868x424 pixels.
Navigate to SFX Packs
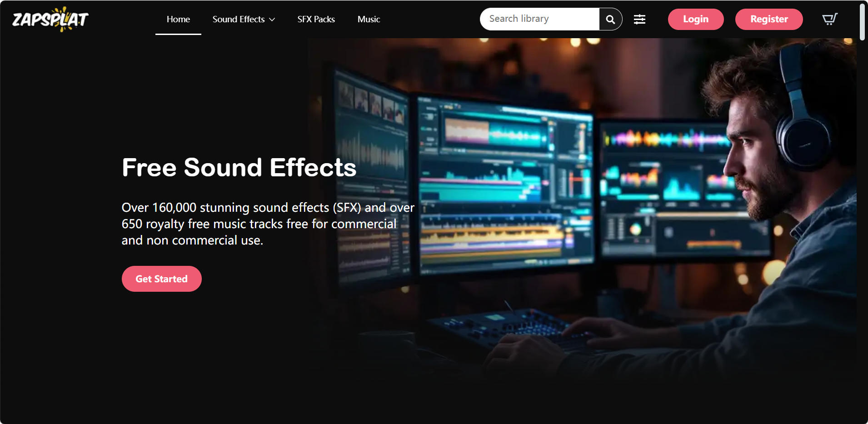[316, 19]
